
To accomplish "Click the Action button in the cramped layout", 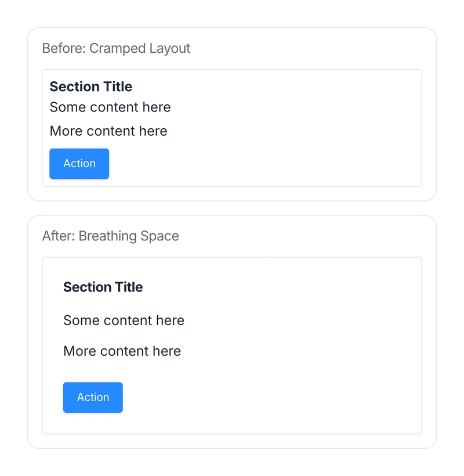I will [x=79, y=164].
